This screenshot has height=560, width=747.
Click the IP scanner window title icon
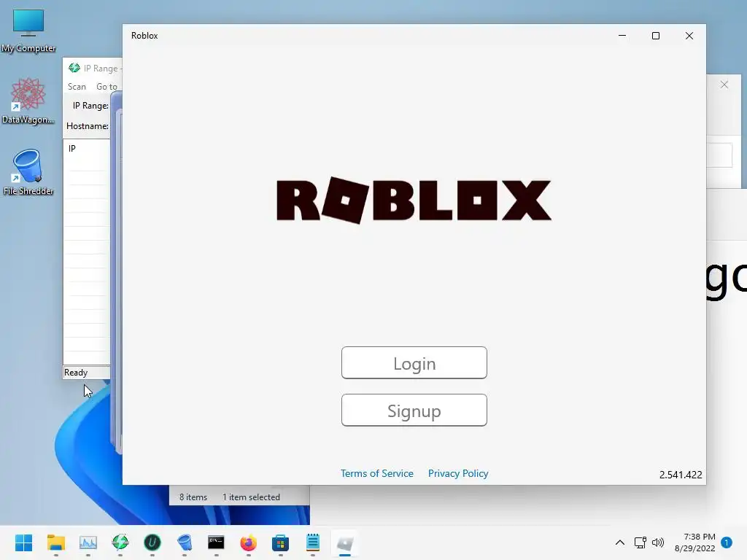(74, 68)
